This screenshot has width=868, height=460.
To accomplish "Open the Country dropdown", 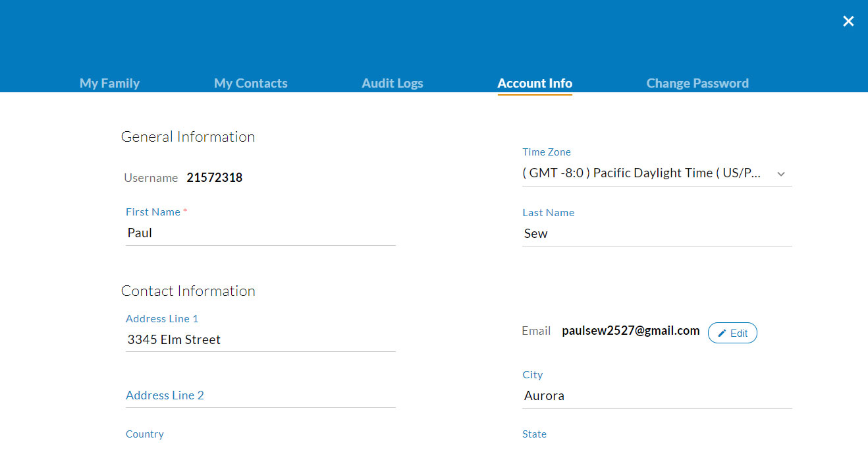I will pyautogui.click(x=260, y=445).
